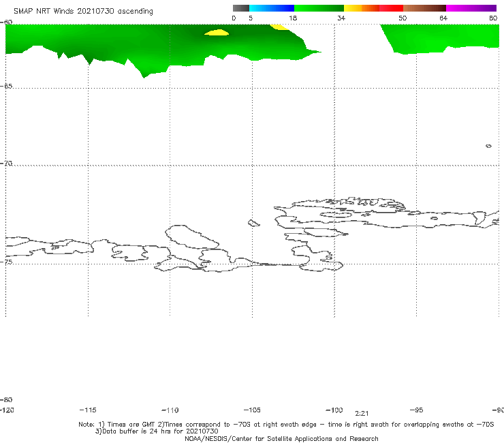Click the longitude label '-115'
The height and width of the screenshot is (443, 504).
pyautogui.click(x=88, y=410)
